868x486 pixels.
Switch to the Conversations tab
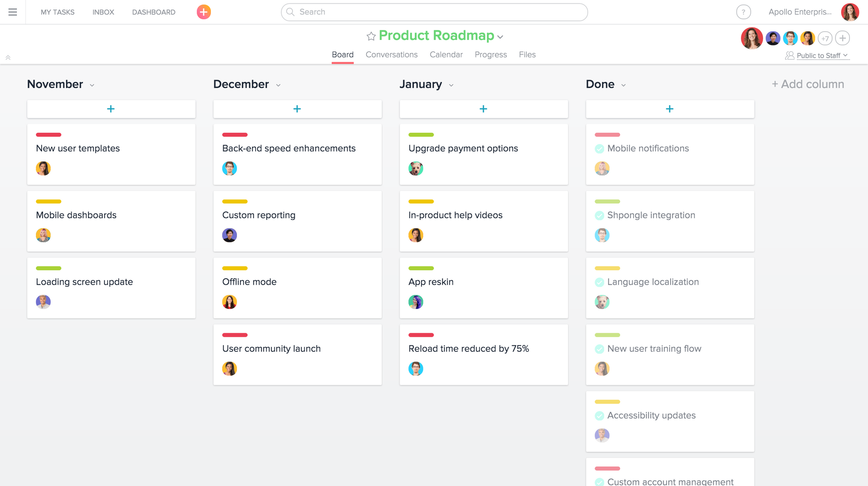click(391, 55)
